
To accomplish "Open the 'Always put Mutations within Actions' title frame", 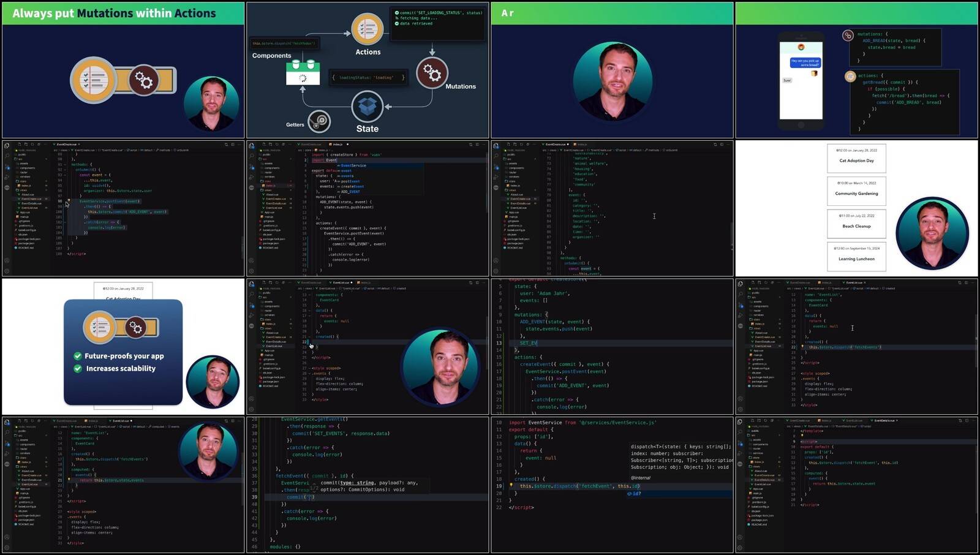I will (x=123, y=70).
